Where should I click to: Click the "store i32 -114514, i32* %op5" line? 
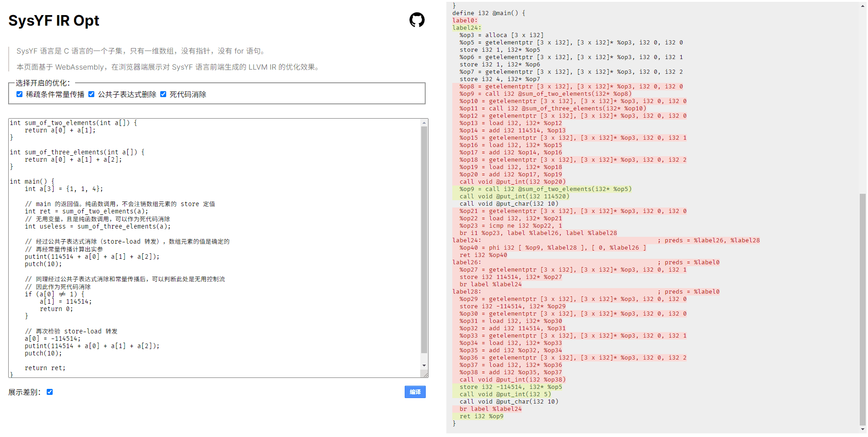pyautogui.click(x=510, y=387)
